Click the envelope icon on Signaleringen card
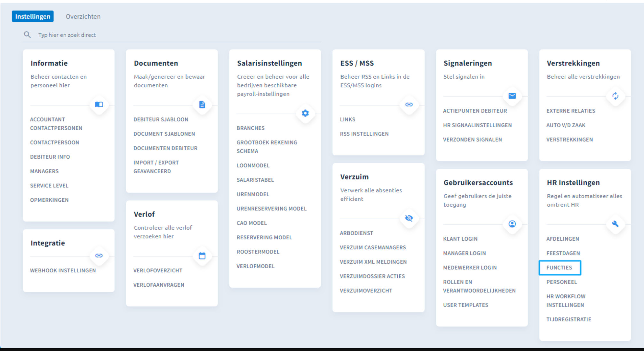 (x=512, y=96)
